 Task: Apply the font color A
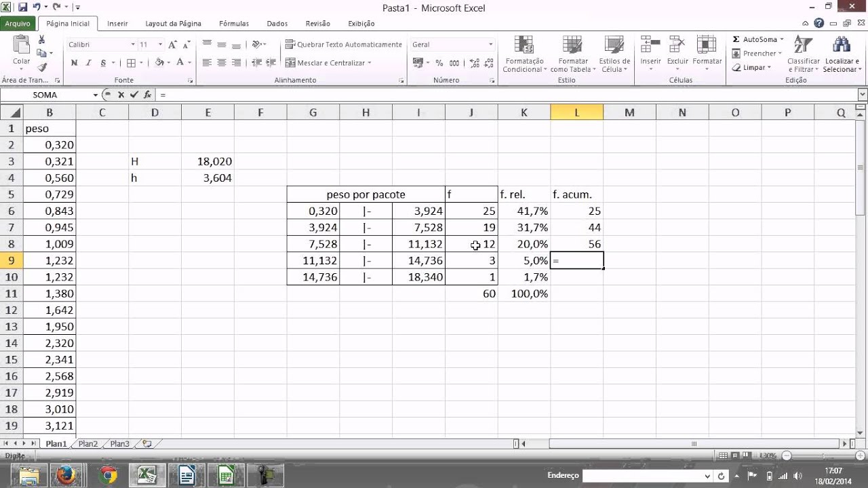pyautogui.click(x=180, y=62)
